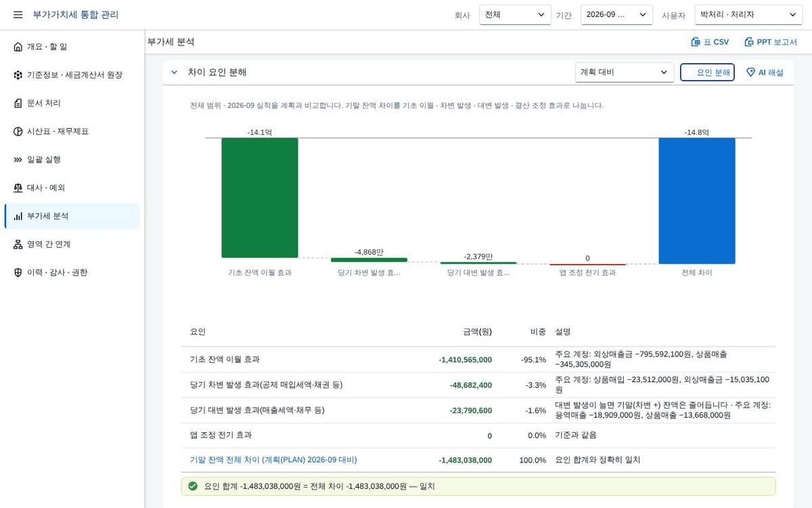The width and height of the screenshot is (812, 508).
Task: Open the 기간 dropdown showing 2026-09
Action: 616,15
